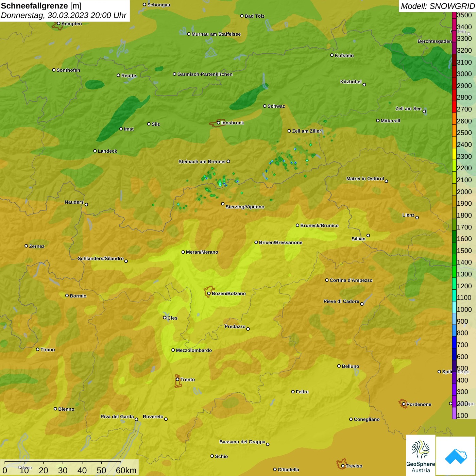Click the Meran/Merano label
The image size is (476, 476).
202,252
